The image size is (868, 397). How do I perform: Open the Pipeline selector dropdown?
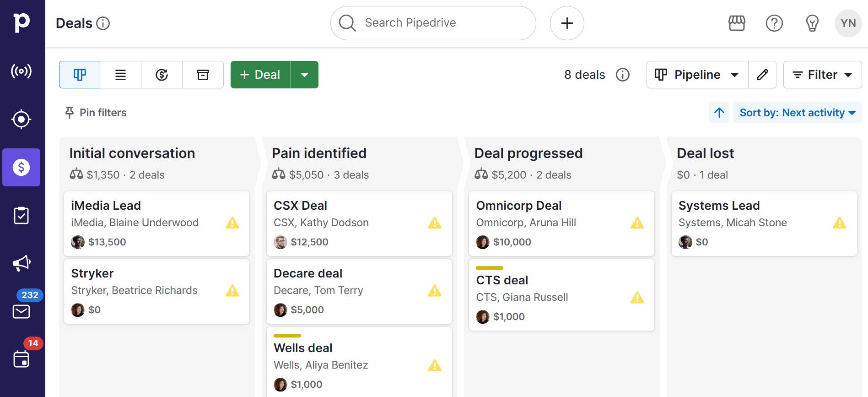tap(697, 75)
